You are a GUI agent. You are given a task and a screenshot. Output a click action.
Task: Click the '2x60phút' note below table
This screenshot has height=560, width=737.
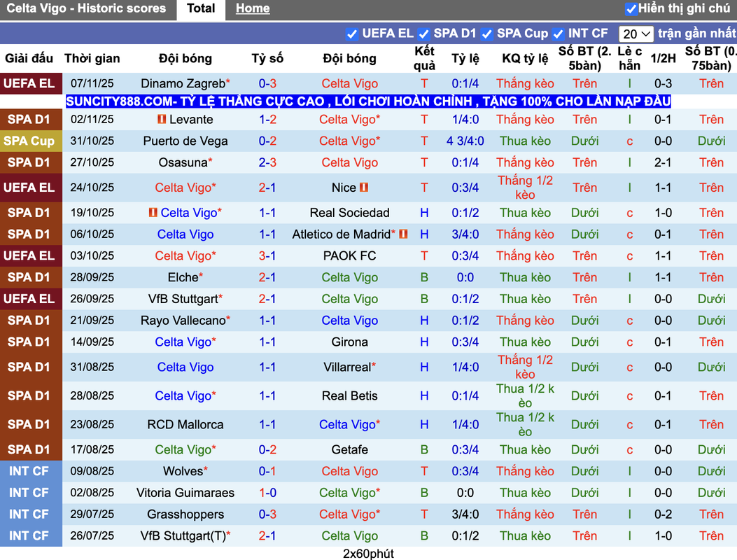pos(368,554)
